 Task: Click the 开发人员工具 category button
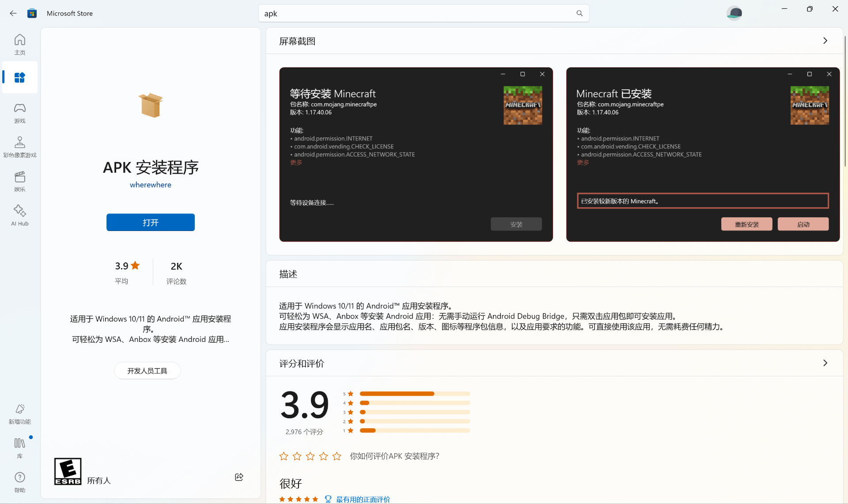pos(147,371)
